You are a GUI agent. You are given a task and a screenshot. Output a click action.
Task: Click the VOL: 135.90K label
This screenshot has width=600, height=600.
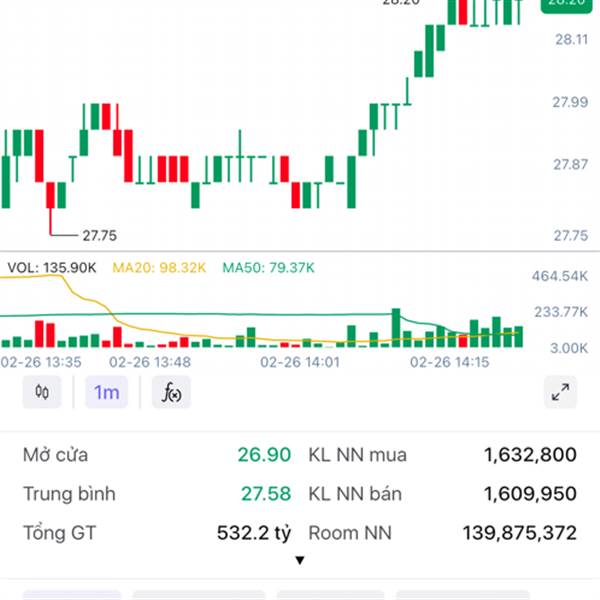click(52, 268)
